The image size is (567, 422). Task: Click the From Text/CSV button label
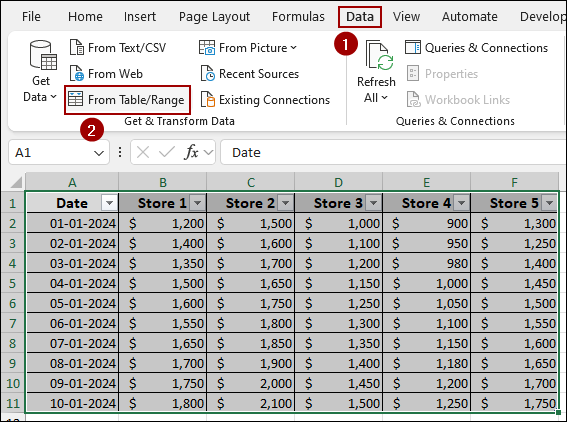click(127, 48)
